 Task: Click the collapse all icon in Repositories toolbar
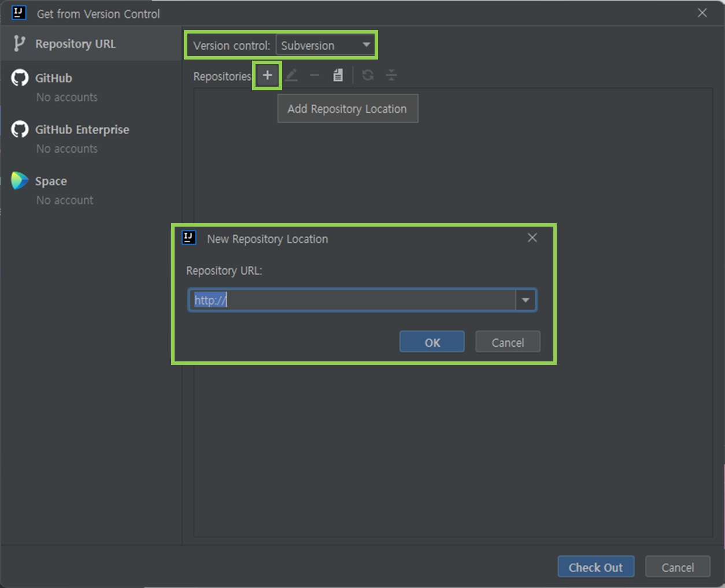391,75
